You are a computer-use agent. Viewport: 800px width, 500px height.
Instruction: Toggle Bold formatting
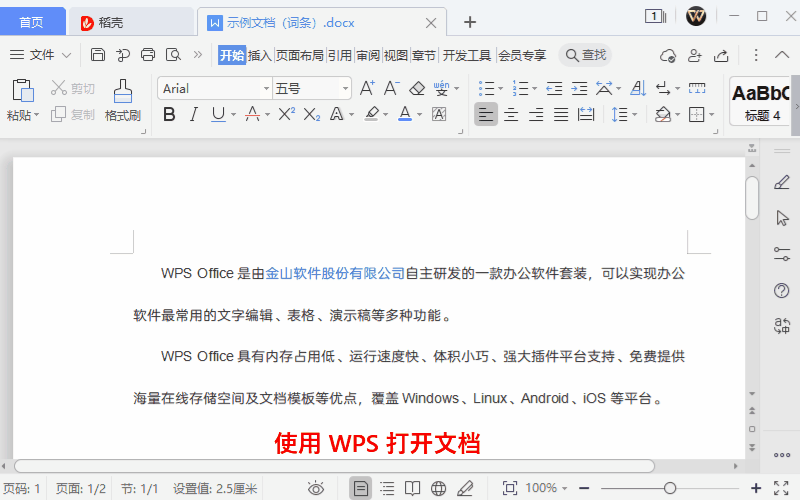169,114
